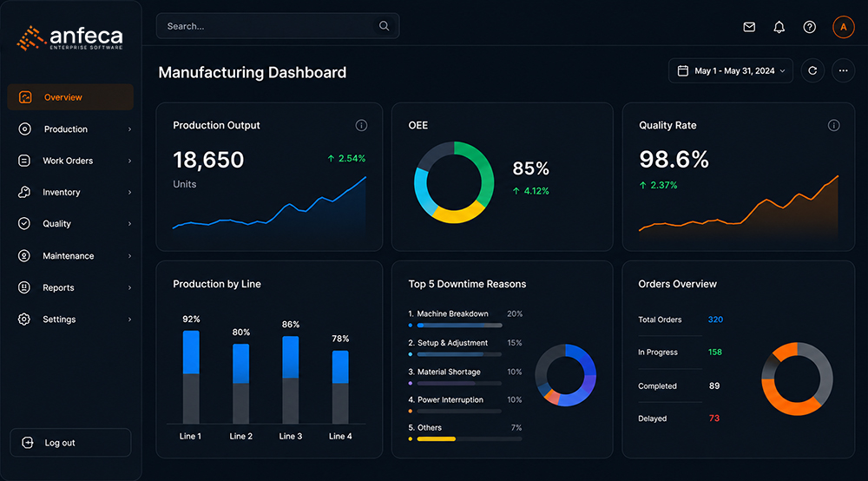
Task: Open the Production menu item
Action: click(70, 129)
